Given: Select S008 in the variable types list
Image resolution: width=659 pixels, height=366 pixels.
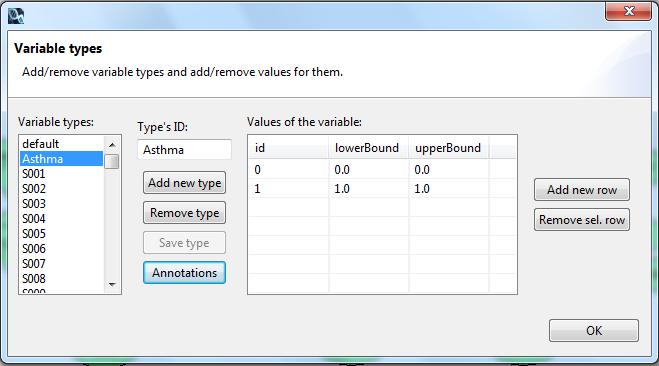Looking at the screenshot, I should point(61,279).
